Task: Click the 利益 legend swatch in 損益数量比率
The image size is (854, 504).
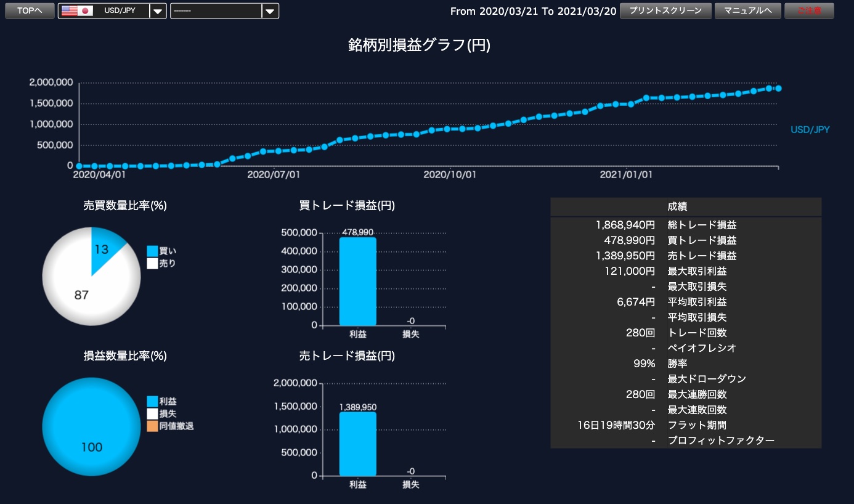Action: click(x=152, y=401)
